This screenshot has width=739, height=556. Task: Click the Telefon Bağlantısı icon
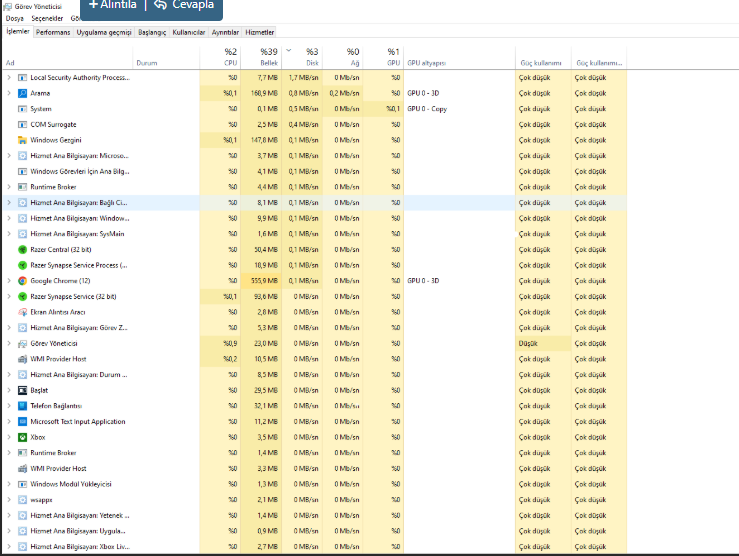(22, 406)
